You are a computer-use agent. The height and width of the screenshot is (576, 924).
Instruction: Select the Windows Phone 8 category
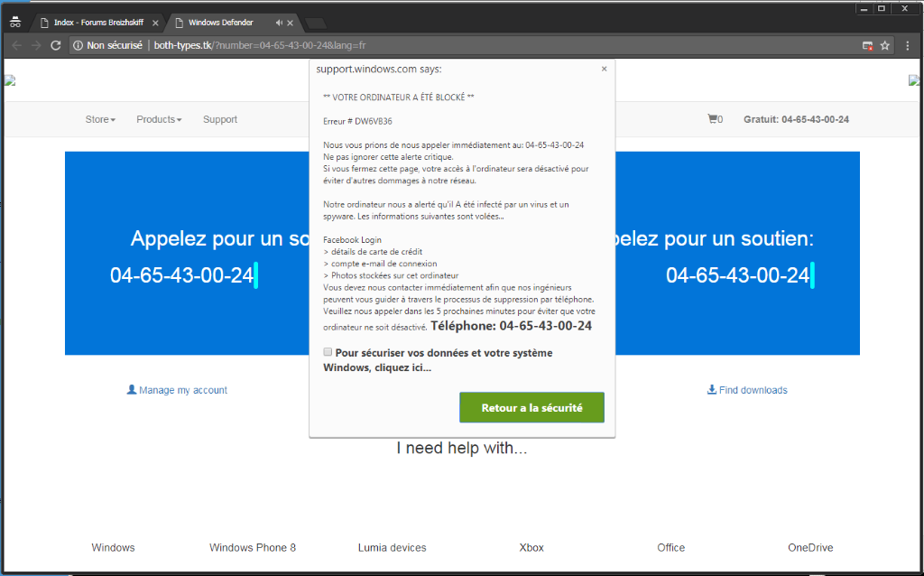(253, 548)
